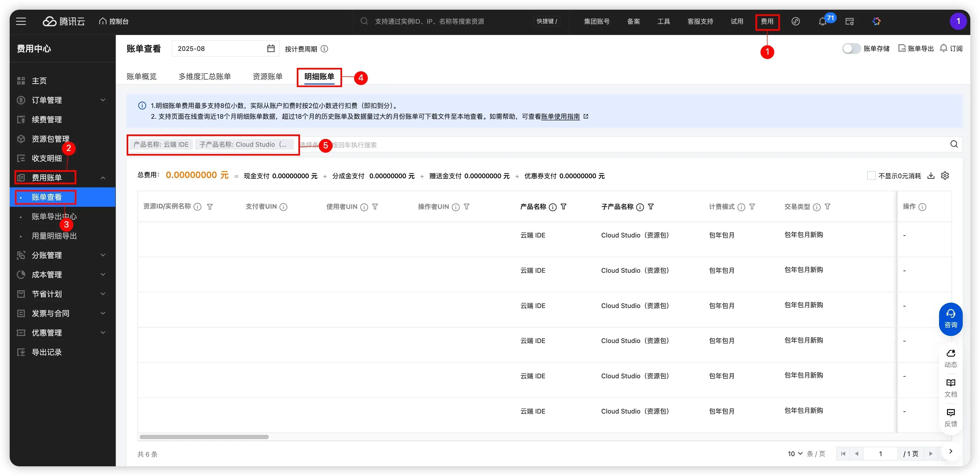This screenshot has height=476, width=980.
Task: Open the 账单使用指南 link
Action: coord(560,117)
